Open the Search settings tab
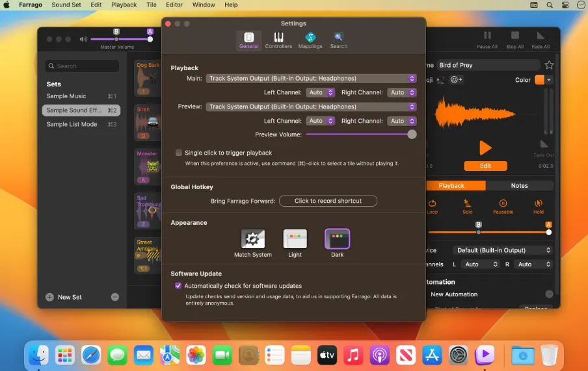The height and width of the screenshot is (371, 588). (x=338, y=40)
